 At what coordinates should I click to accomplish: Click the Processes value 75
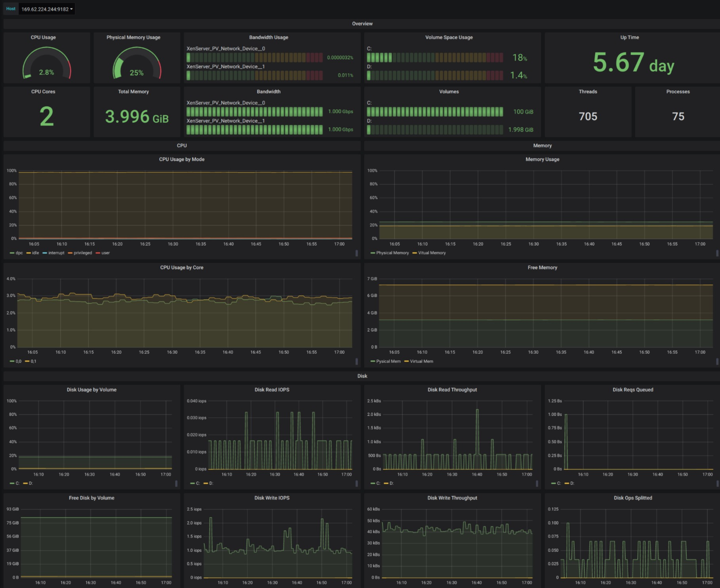tap(678, 116)
